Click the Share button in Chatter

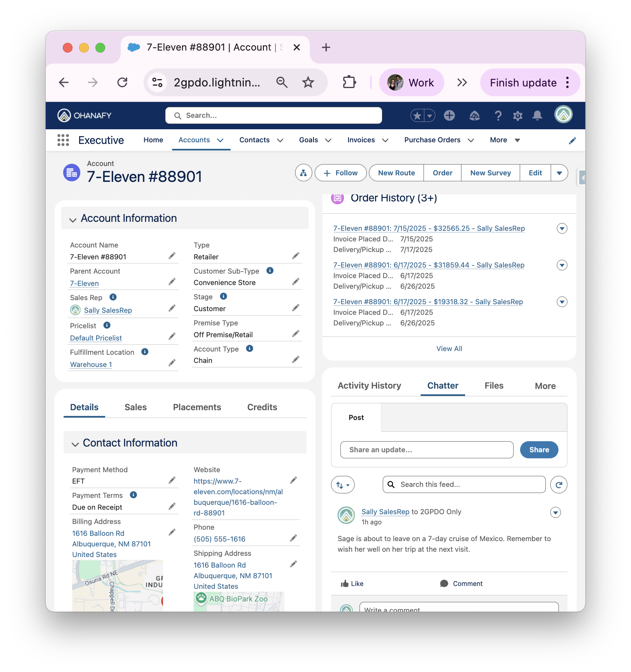[539, 450]
